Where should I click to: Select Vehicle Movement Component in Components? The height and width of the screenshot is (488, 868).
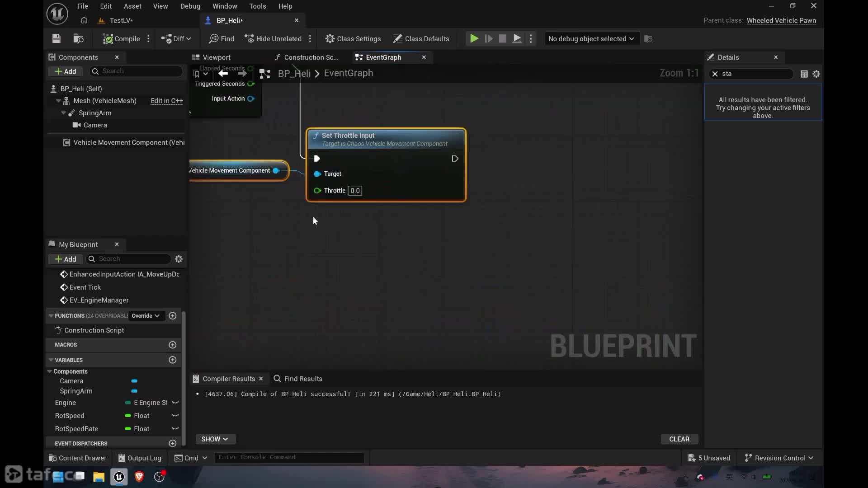124,143
